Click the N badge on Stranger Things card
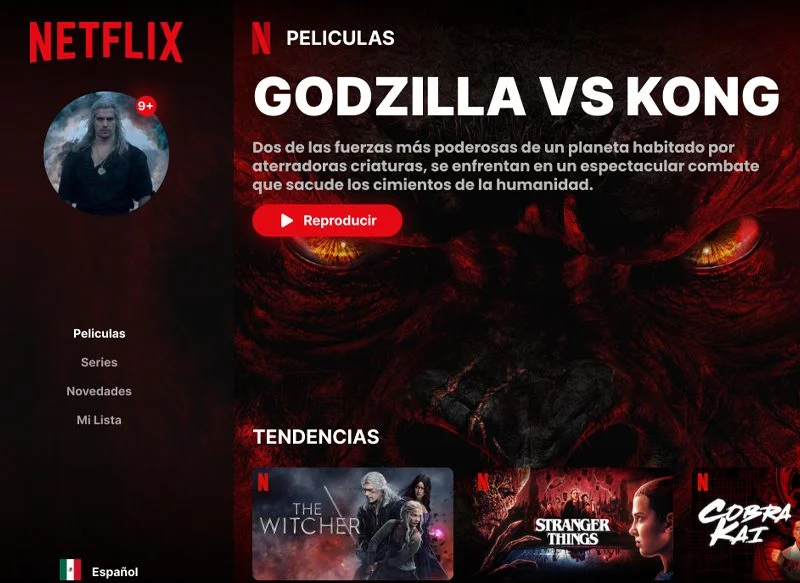The width and height of the screenshot is (800, 583). tap(483, 483)
